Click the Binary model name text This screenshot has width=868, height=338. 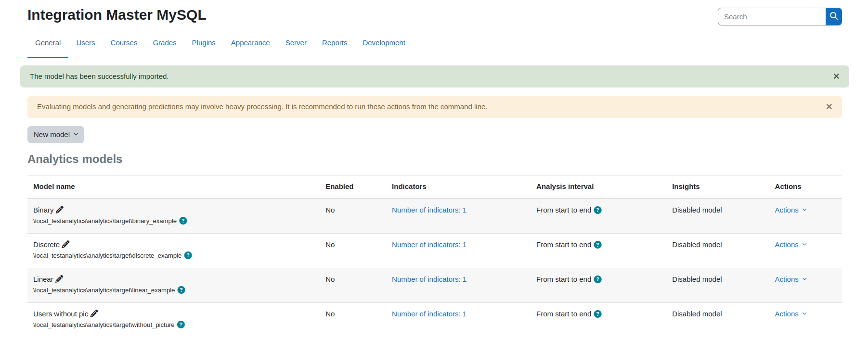[43, 210]
